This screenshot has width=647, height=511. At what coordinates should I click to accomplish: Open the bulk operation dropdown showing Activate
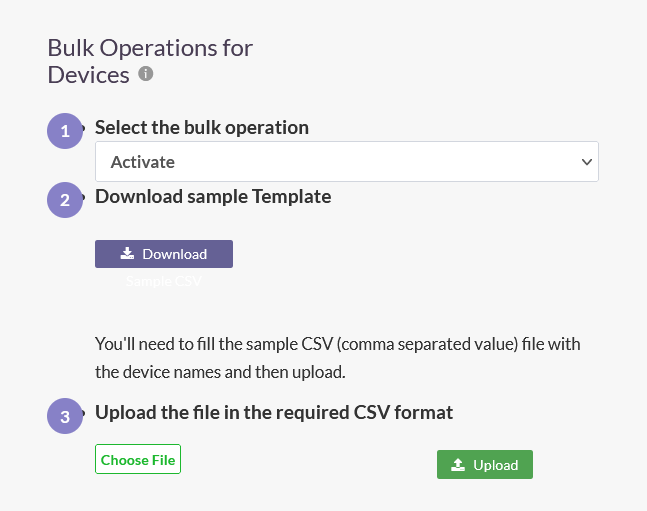[347, 161]
